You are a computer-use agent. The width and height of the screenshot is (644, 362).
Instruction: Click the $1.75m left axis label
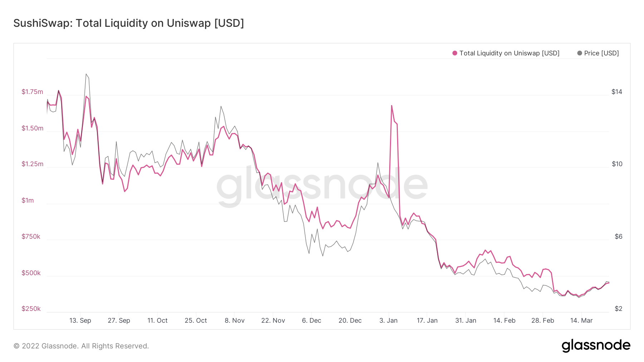pos(32,92)
